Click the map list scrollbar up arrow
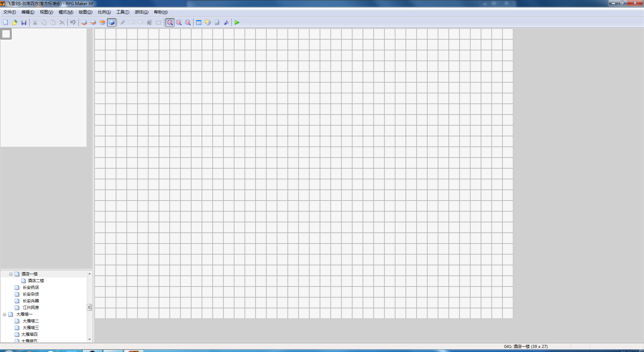 (90, 274)
